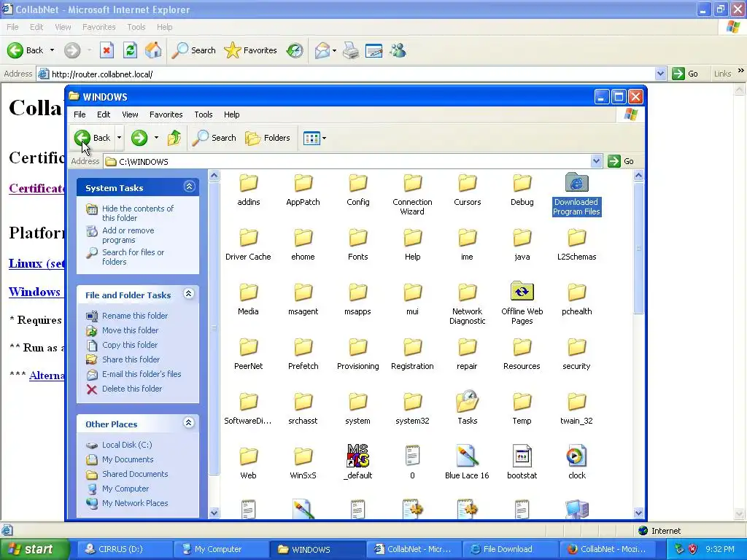Image resolution: width=747 pixels, height=560 pixels.
Task: Click the Edit icon in Internet Explorer toolbar
Action: (x=374, y=50)
